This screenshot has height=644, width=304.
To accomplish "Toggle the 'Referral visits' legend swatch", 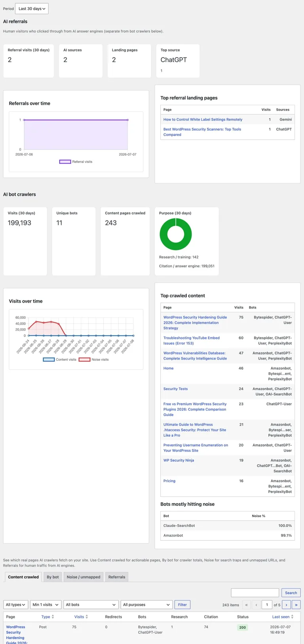I will pyautogui.click(x=65, y=162).
